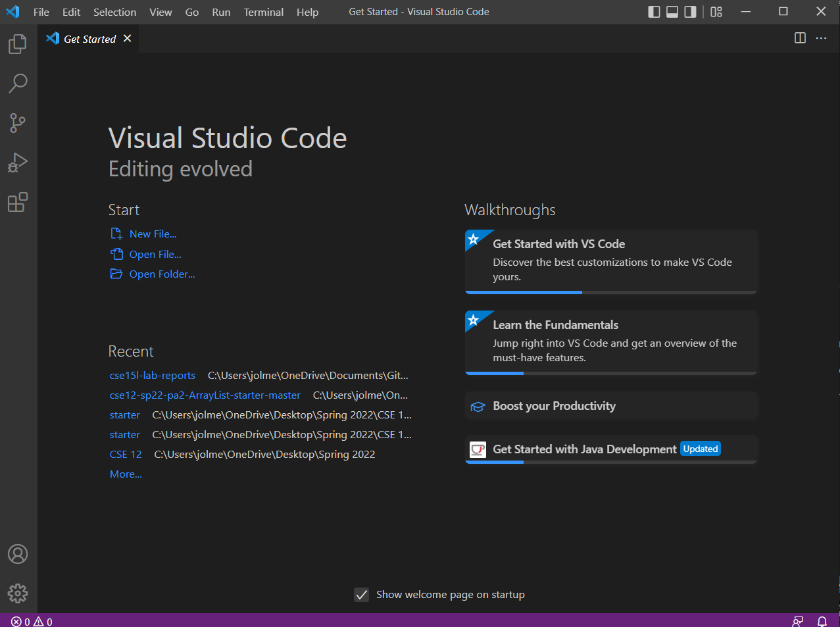Open notifications bell in status bar

click(822, 621)
